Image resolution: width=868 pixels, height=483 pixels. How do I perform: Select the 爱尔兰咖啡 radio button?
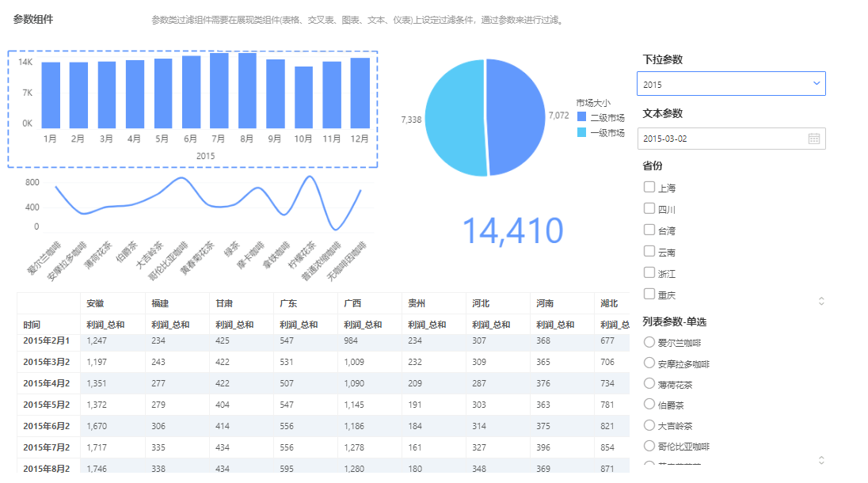pyautogui.click(x=649, y=343)
